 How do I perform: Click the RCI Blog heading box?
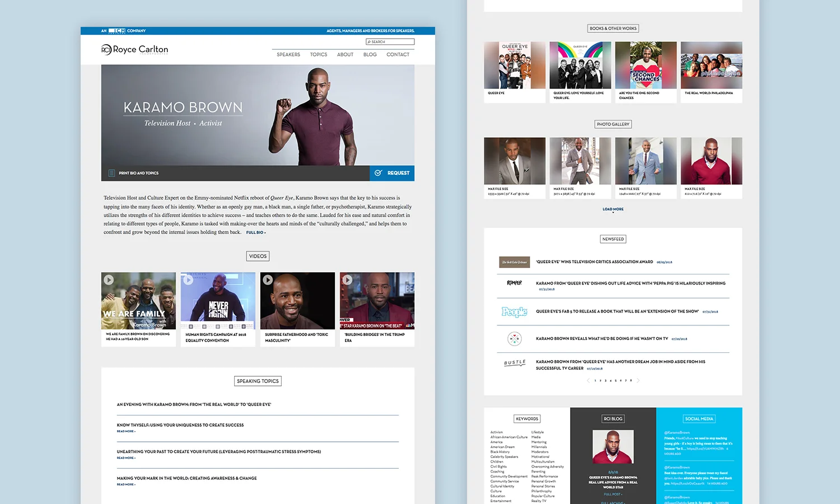613,419
